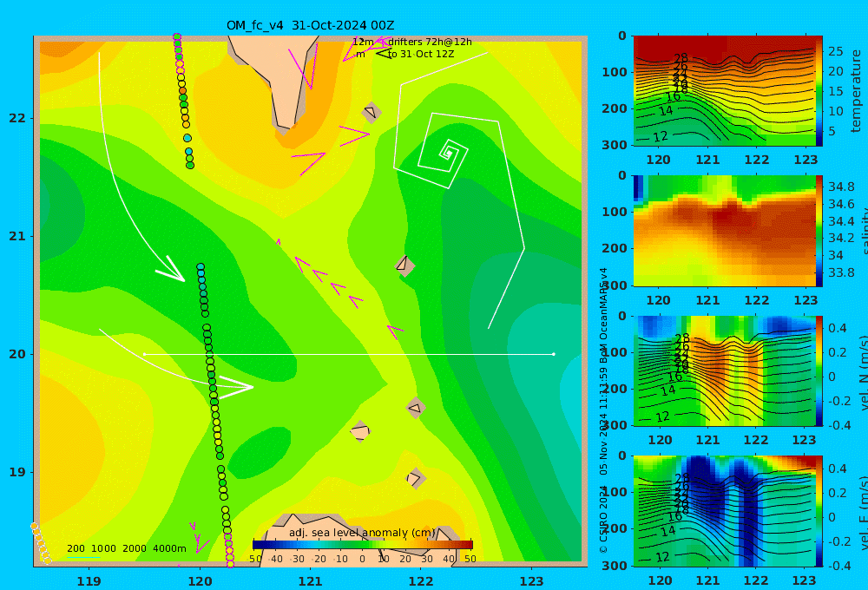Click the 'vel. E (m/s)' axis label
Viewport: 868px width, 590px height.
click(864, 513)
